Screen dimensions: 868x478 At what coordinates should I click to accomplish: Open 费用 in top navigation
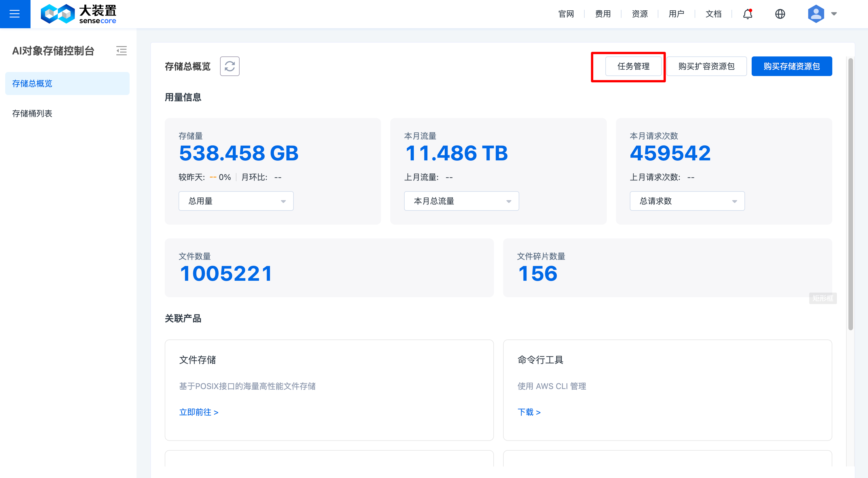click(603, 14)
